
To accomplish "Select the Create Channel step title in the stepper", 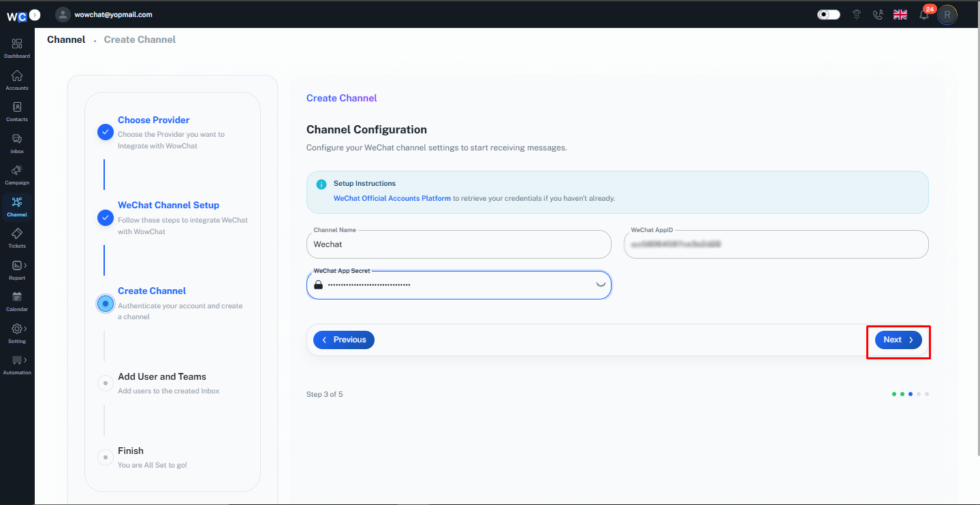I will point(152,291).
